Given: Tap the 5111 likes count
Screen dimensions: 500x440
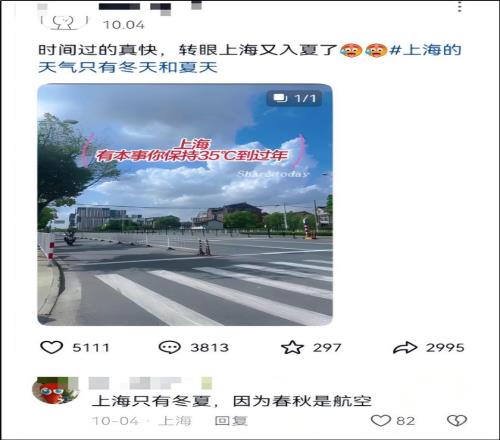Looking at the screenshot, I should click(91, 348).
